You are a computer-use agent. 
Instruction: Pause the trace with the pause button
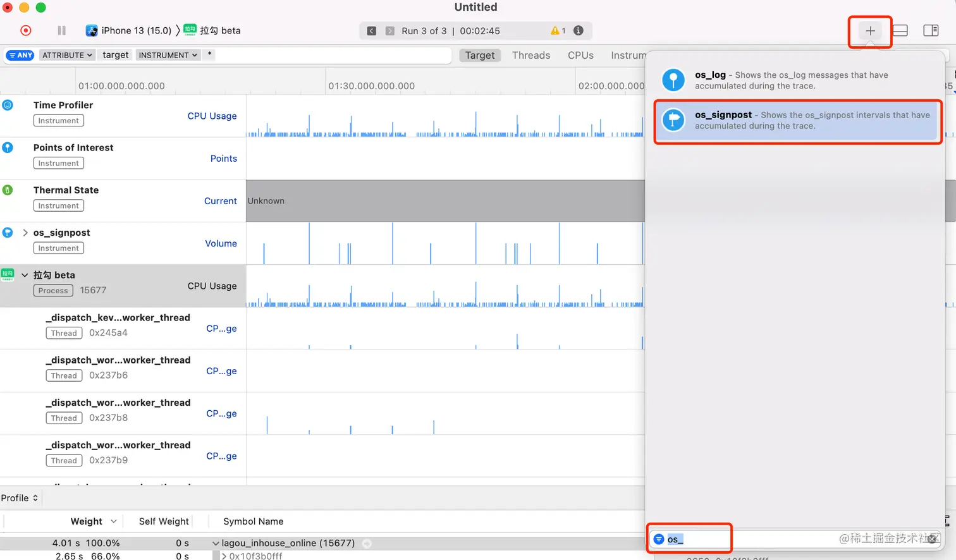61,30
